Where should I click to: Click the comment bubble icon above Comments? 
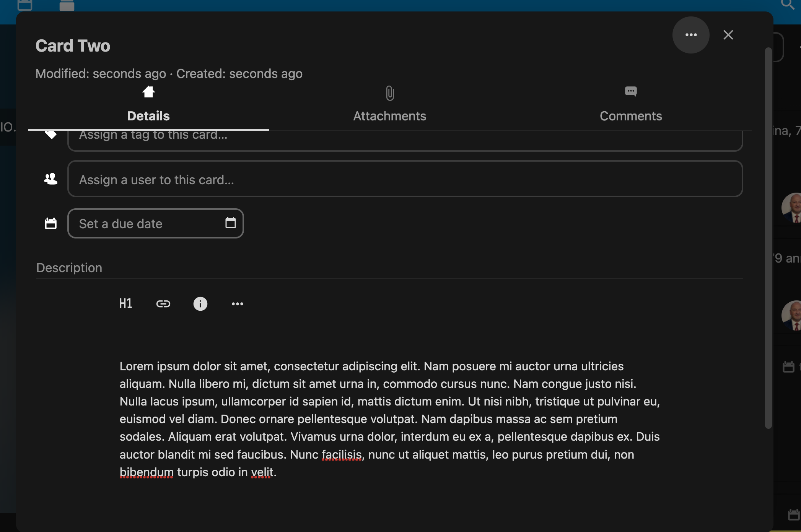click(x=630, y=92)
